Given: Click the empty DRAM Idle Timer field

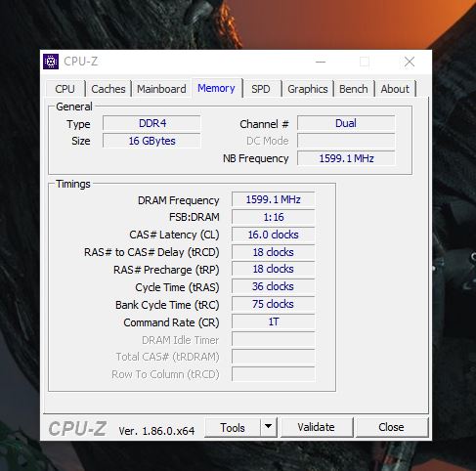Looking at the screenshot, I should [274, 339].
